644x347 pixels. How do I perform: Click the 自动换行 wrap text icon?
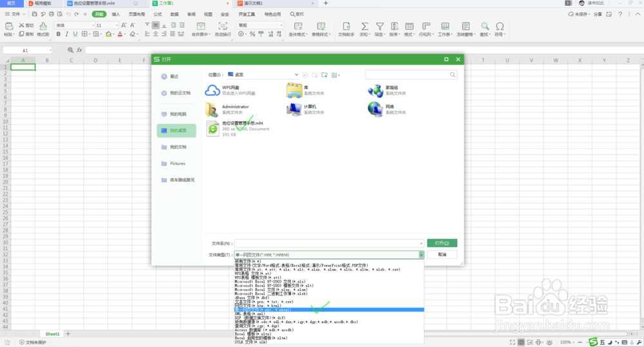[223, 26]
